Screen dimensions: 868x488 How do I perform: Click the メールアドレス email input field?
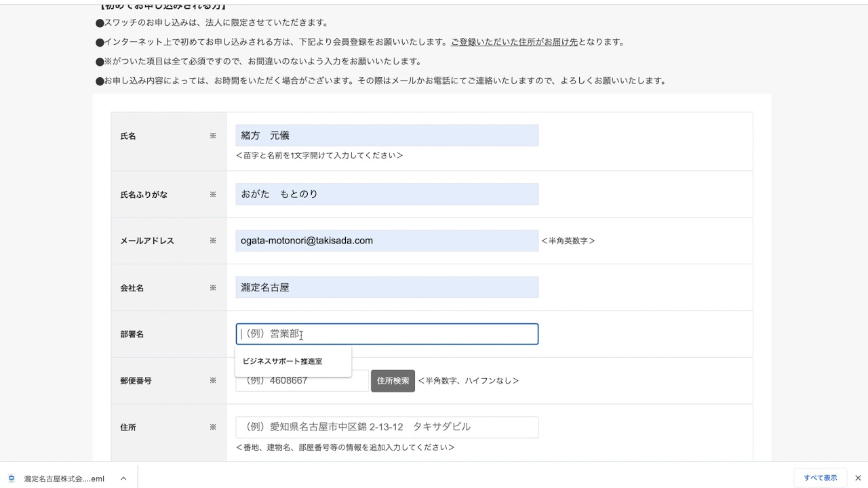pyautogui.click(x=387, y=241)
